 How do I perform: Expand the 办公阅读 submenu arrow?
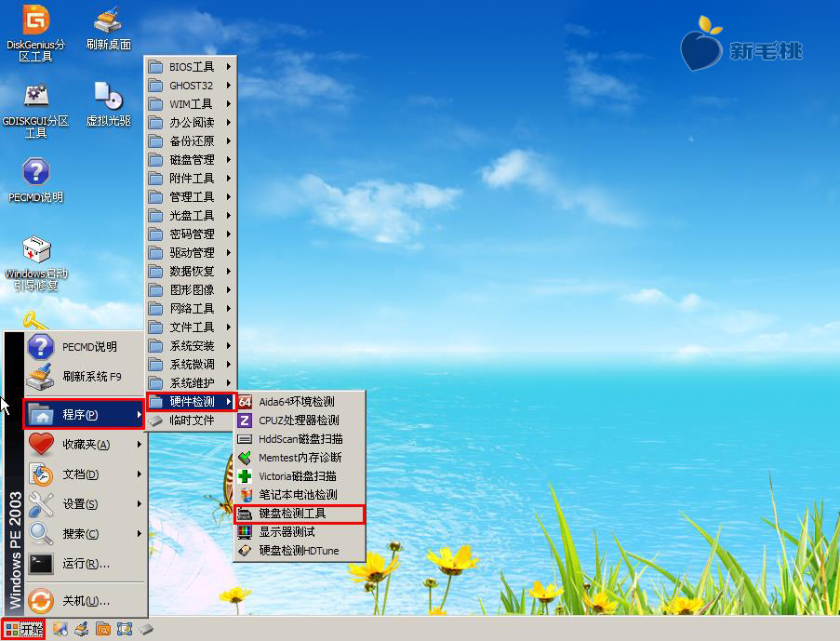tap(229, 122)
